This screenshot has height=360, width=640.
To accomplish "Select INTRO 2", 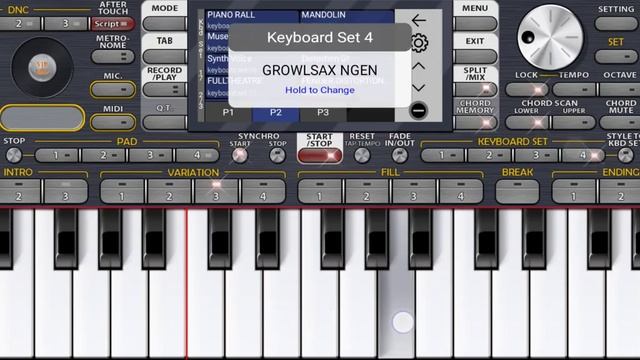I will (x=19, y=191).
